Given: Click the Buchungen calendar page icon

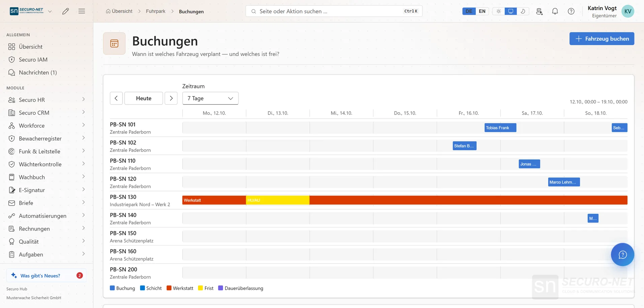Looking at the screenshot, I should pyautogui.click(x=114, y=43).
